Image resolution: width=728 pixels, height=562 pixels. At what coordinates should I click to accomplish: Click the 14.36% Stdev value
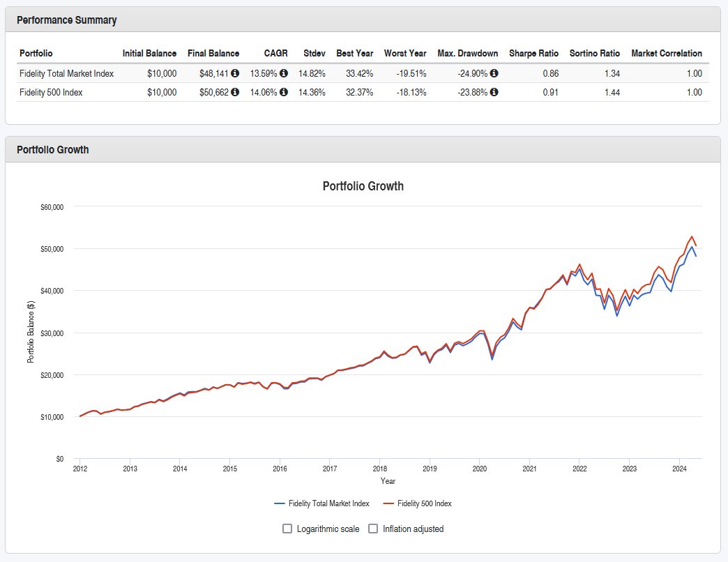(x=312, y=92)
